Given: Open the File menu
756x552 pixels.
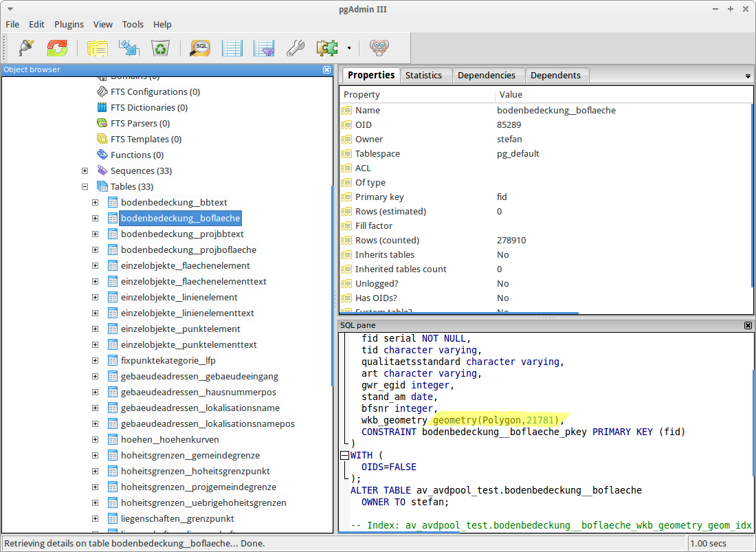Looking at the screenshot, I should coord(12,24).
